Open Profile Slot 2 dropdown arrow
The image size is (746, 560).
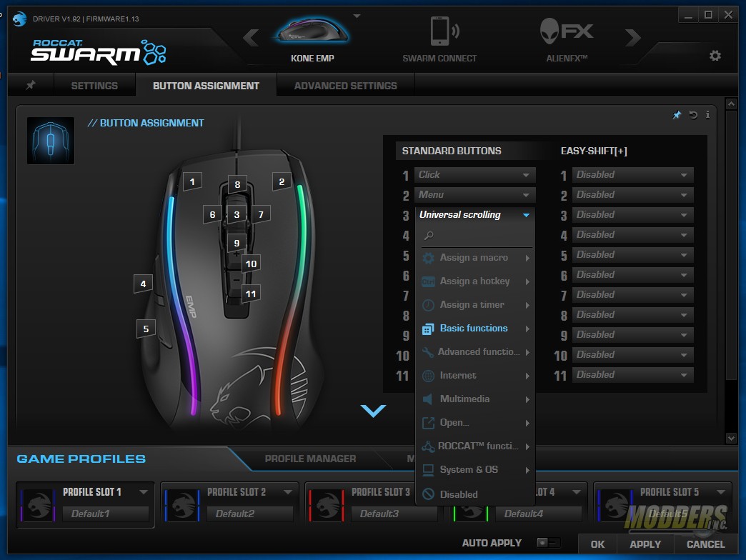[x=288, y=491]
